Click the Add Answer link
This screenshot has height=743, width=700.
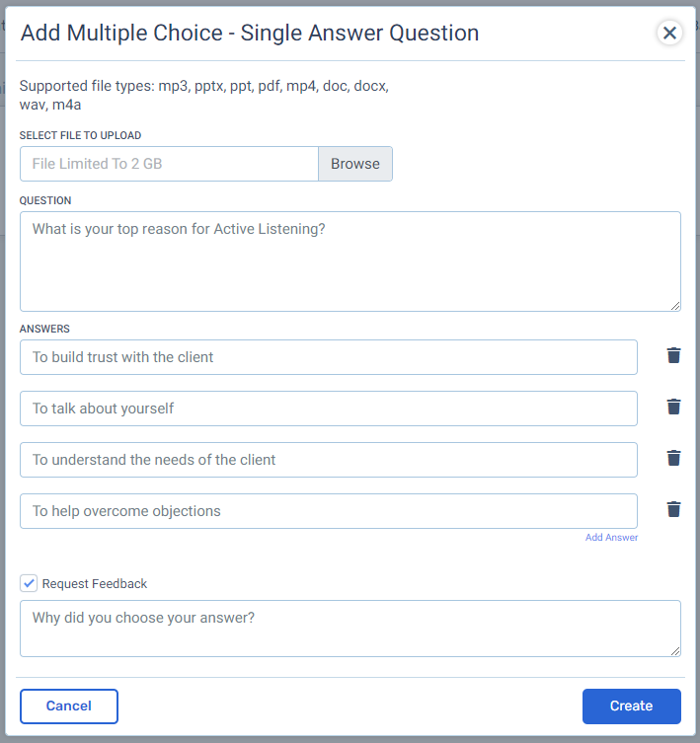point(611,538)
